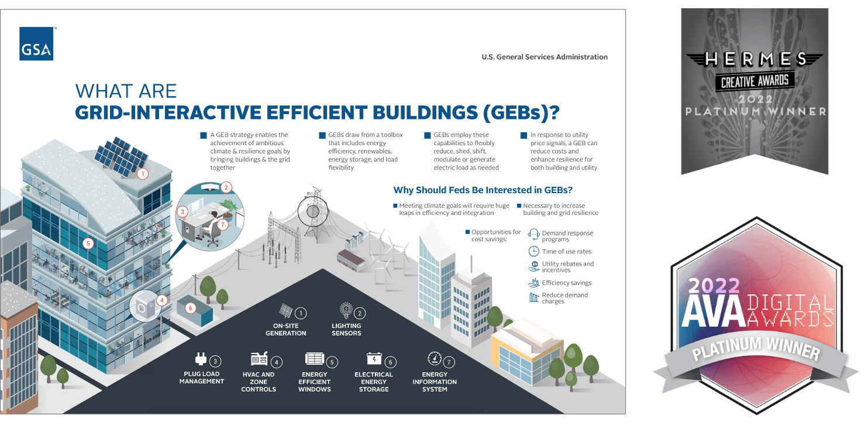Click red marker 2 in the office inset circle
Image resolution: width=868 pixels, height=425 pixels.
[x=226, y=188]
